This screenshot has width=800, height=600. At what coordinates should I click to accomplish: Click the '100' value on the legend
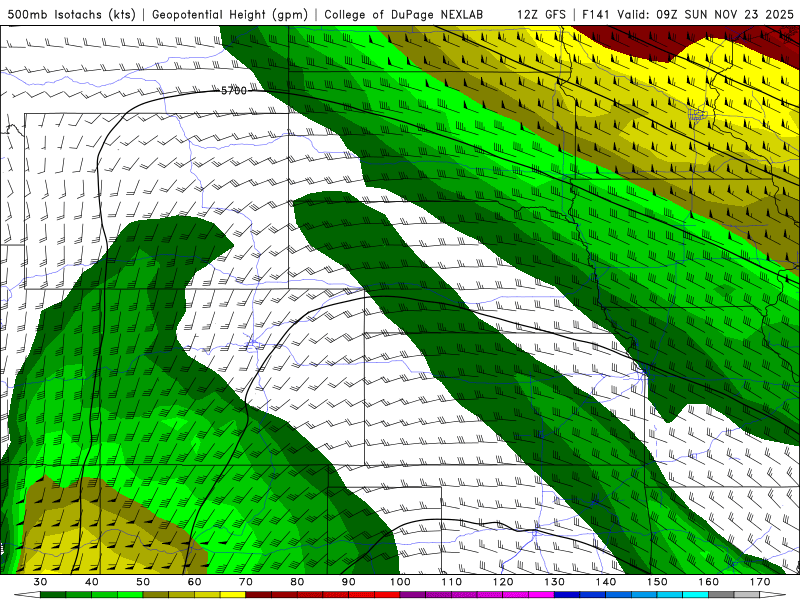401,582
